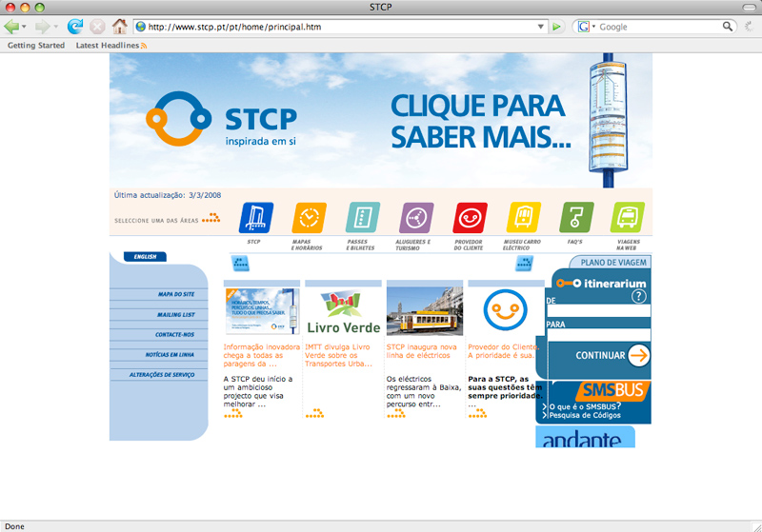The height and width of the screenshot is (532, 762).
Task: Open the 'O que é o SMSBUS?' link
Action: (585, 406)
